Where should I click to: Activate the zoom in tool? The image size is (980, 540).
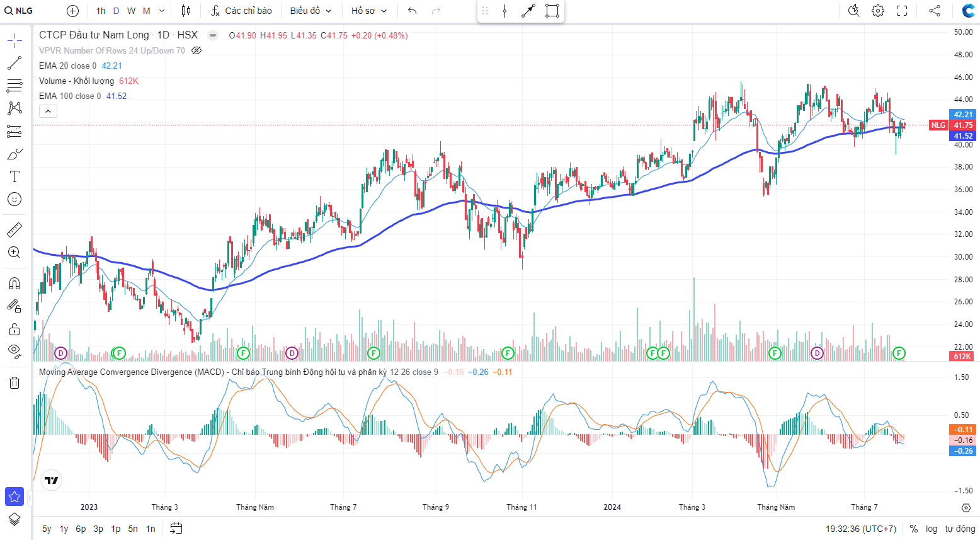tap(14, 253)
